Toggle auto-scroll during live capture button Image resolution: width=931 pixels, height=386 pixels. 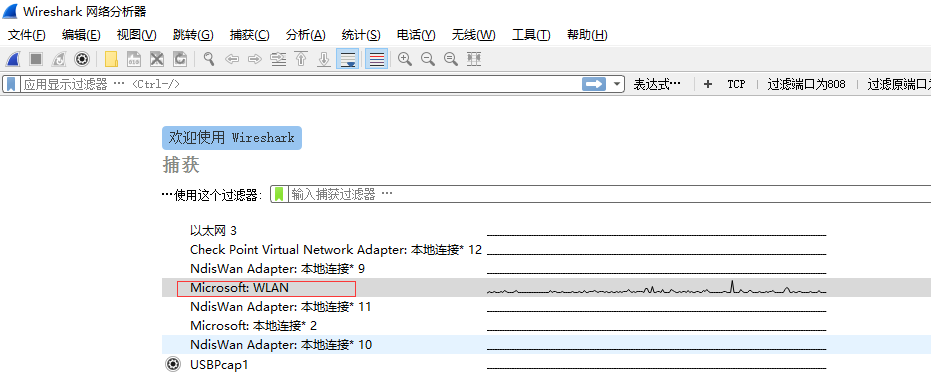[x=347, y=59]
